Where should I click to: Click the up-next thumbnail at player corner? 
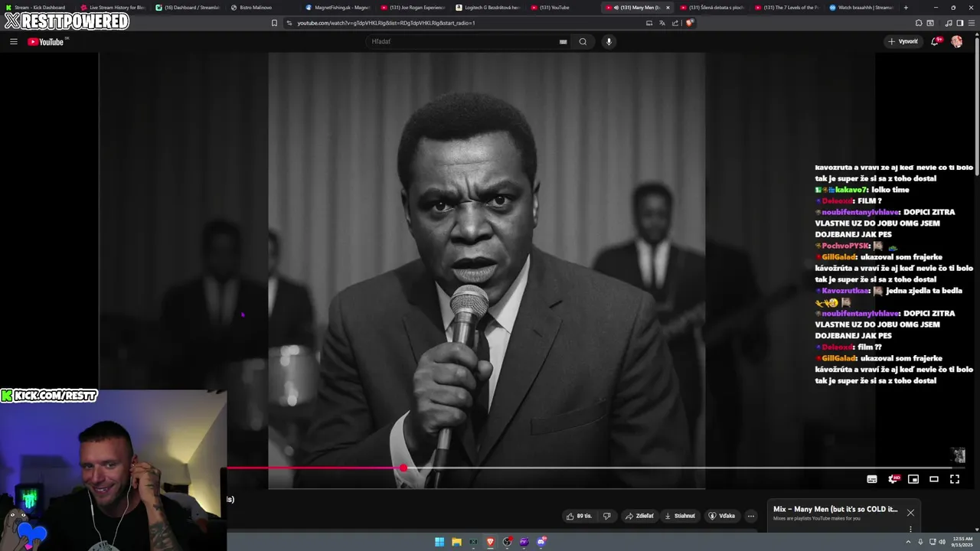(x=958, y=455)
